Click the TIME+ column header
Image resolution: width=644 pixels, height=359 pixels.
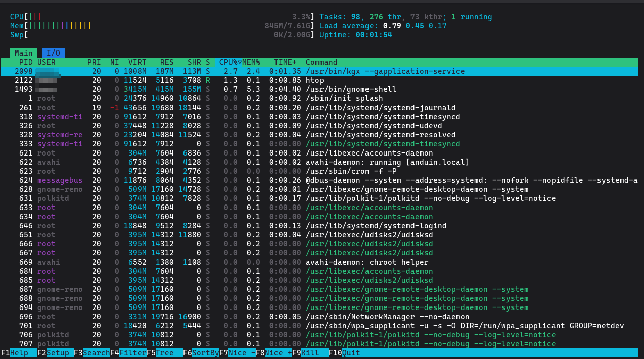coord(285,62)
